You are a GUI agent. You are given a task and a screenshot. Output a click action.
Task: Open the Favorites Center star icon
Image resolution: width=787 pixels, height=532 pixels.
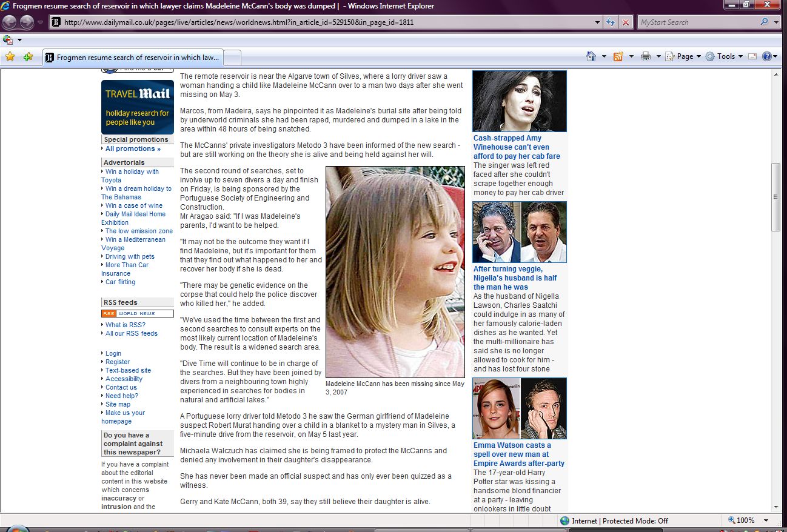click(10, 57)
